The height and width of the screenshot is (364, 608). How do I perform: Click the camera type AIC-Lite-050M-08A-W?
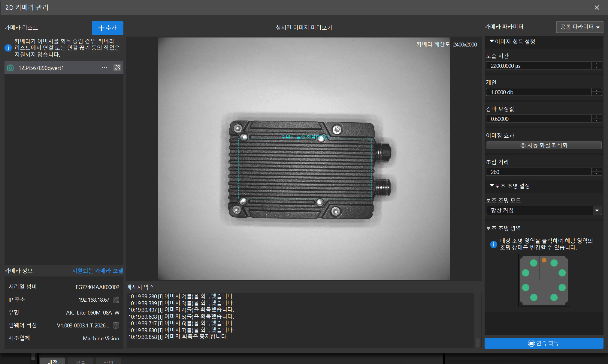pyautogui.click(x=93, y=313)
